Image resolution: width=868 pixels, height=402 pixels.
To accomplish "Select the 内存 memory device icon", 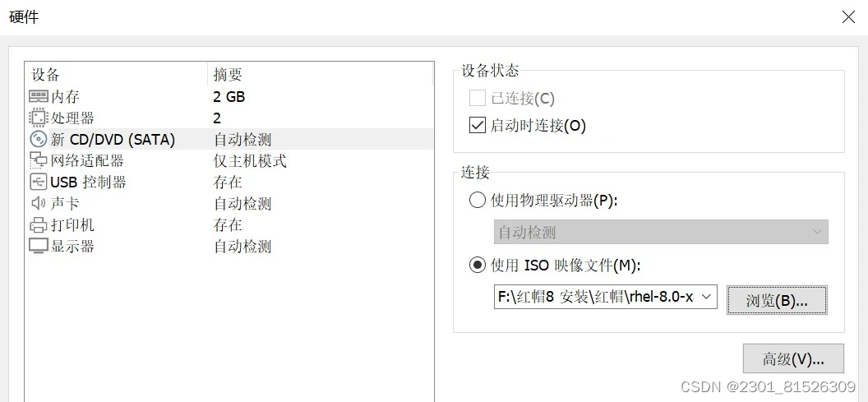I will pos(38,97).
